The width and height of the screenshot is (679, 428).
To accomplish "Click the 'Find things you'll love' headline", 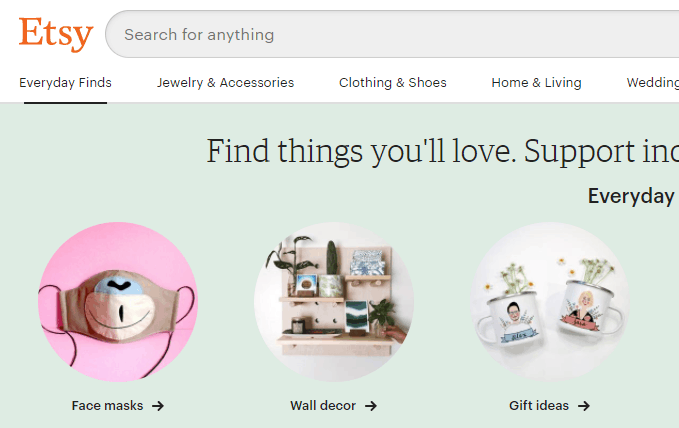I will point(443,152).
